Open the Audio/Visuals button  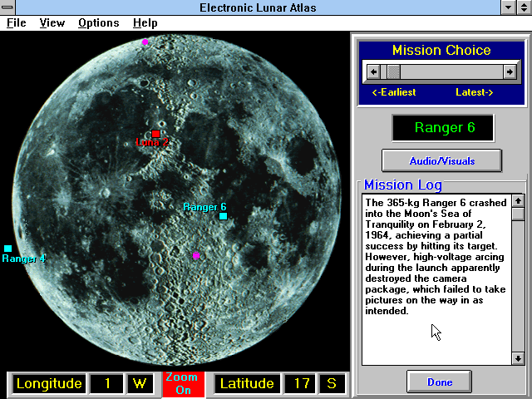point(441,160)
